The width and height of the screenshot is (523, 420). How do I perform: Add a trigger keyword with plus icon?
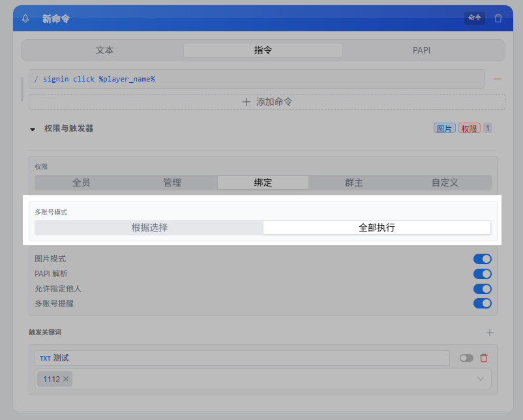click(490, 333)
